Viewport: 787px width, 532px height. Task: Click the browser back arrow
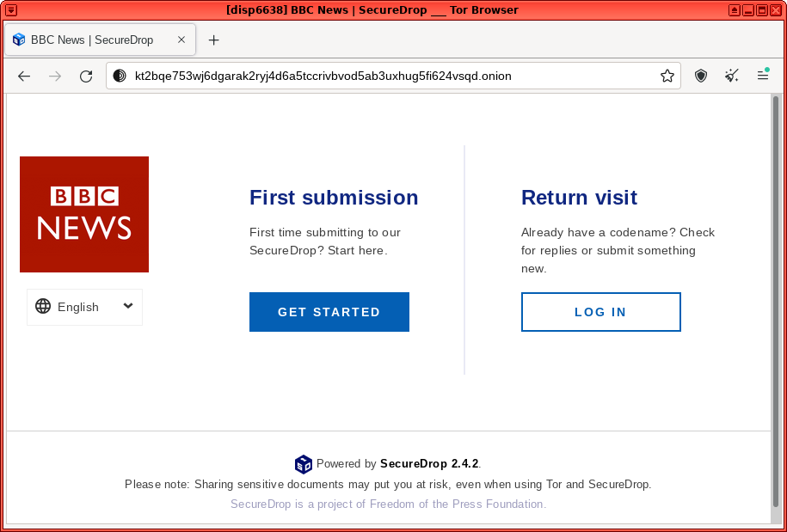pos(24,76)
